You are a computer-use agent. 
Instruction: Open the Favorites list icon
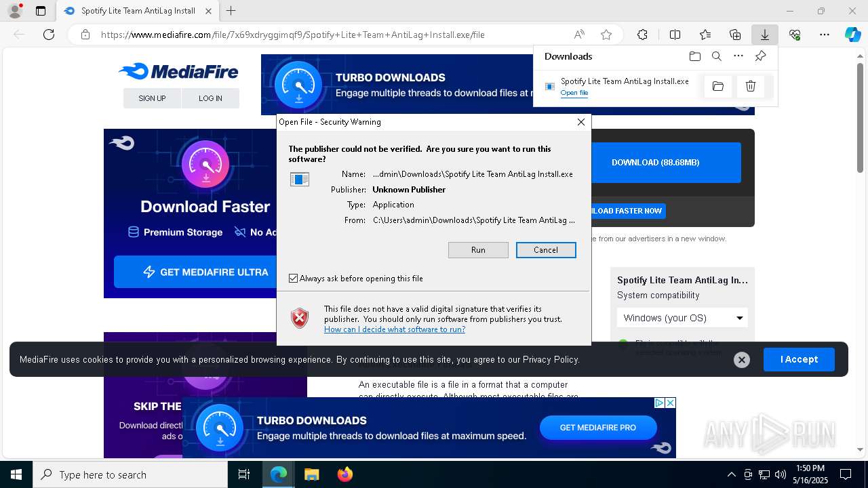pyautogui.click(x=705, y=35)
